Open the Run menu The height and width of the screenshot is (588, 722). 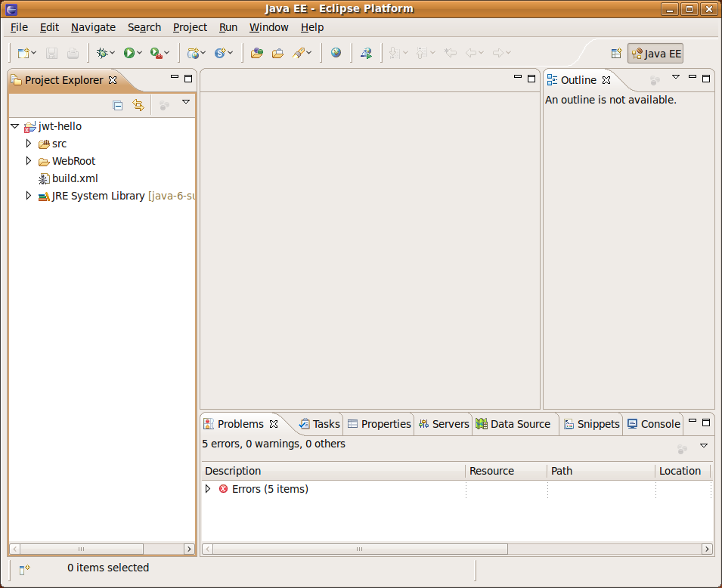click(228, 28)
